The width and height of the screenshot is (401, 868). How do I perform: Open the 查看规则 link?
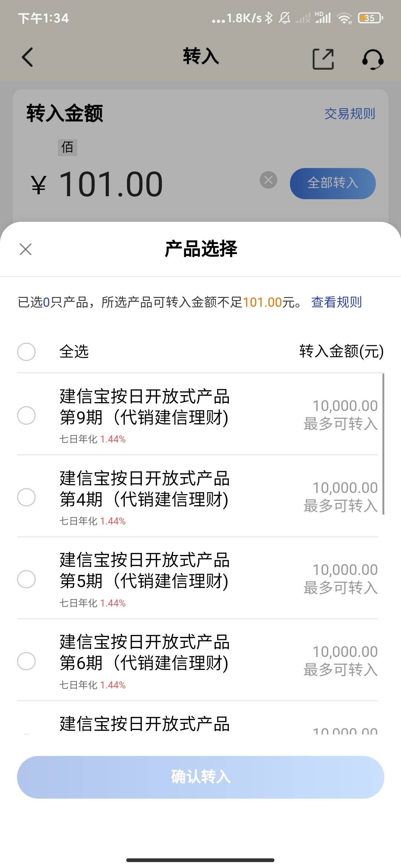[336, 302]
